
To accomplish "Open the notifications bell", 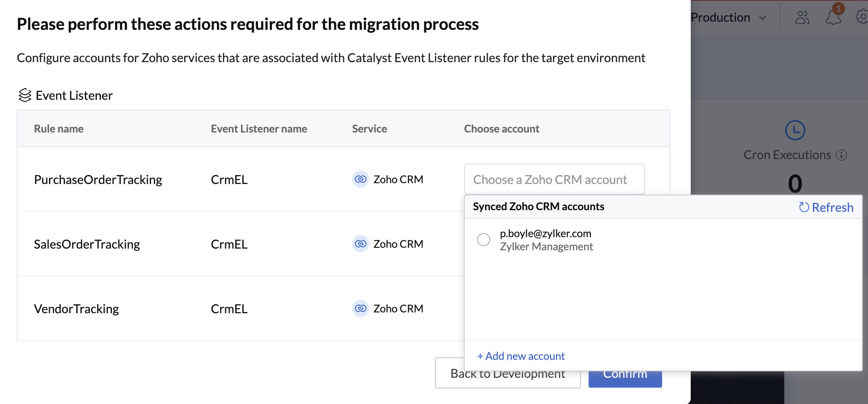I will tap(834, 17).
